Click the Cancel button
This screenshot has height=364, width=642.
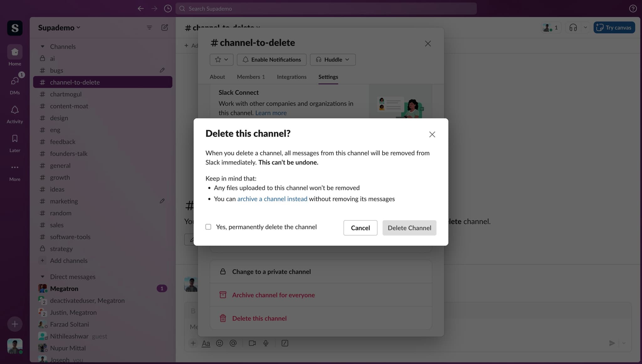(360, 228)
